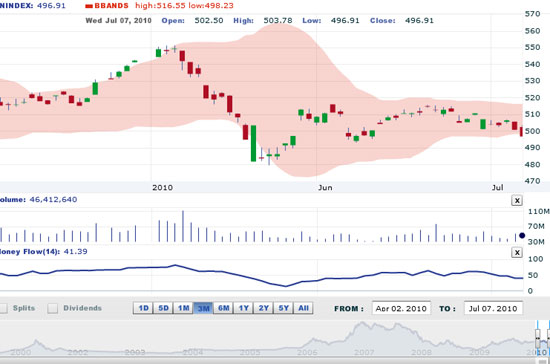Click the Open value 502.50
The image size is (550, 364).
(x=209, y=21)
